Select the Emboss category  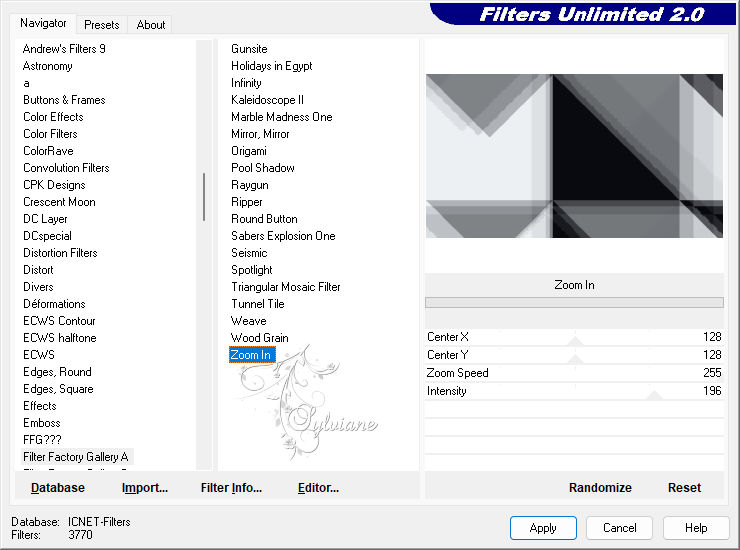(x=42, y=423)
